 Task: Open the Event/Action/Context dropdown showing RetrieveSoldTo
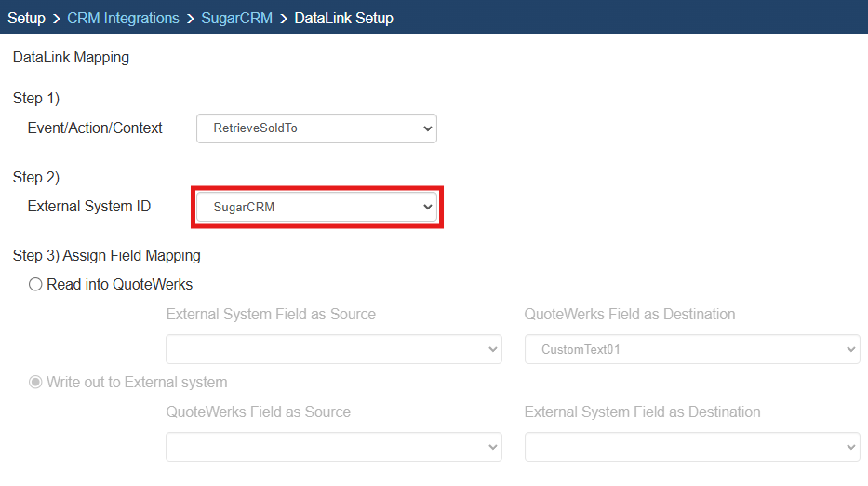click(316, 128)
